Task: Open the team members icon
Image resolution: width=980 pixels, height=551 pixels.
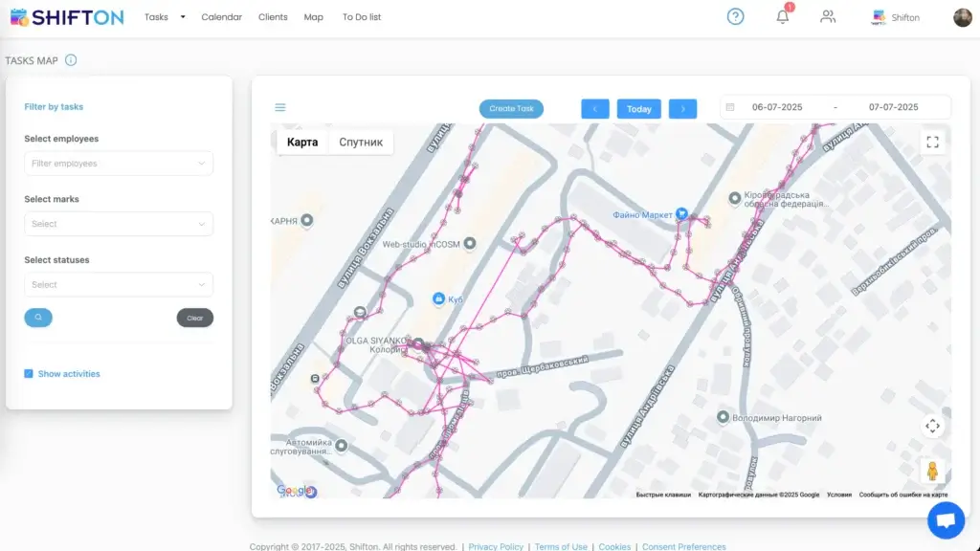Action: pos(828,16)
